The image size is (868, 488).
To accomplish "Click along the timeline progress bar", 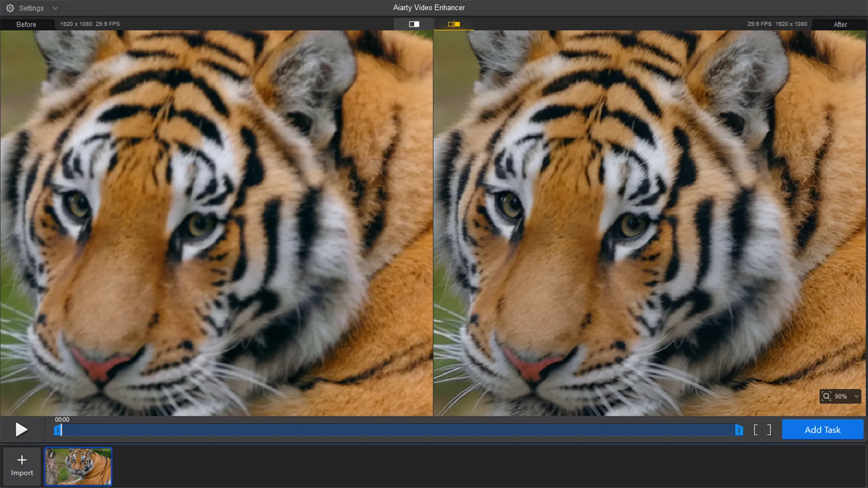I will click(x=398, y=430).
